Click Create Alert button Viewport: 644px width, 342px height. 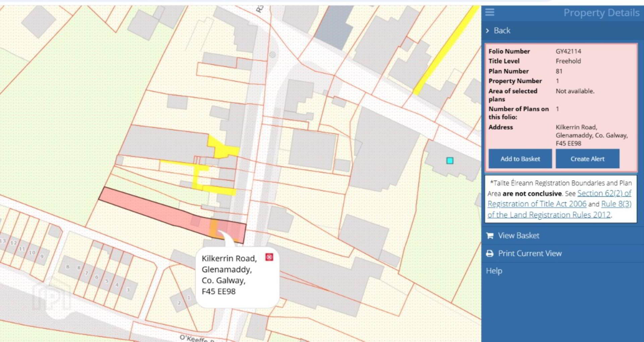587,159
